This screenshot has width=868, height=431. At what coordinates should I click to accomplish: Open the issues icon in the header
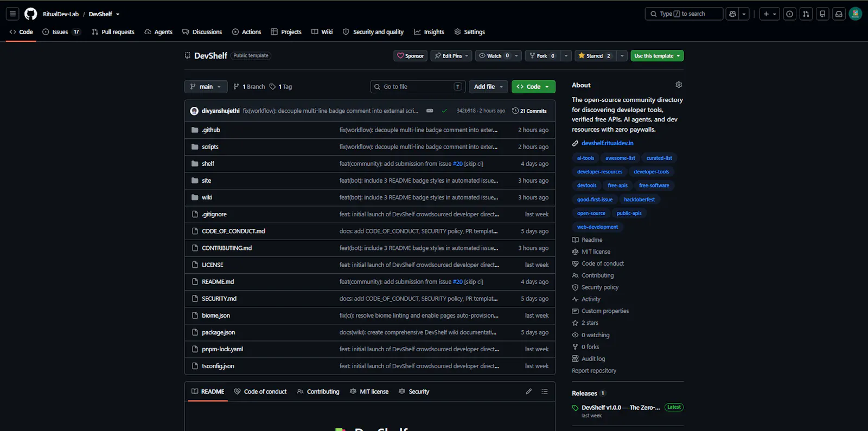790,14
